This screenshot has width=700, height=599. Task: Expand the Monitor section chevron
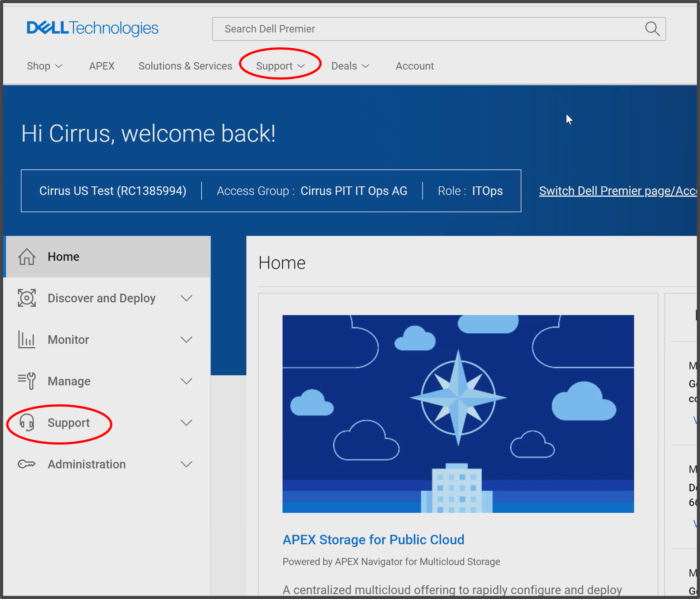point(187,340)
